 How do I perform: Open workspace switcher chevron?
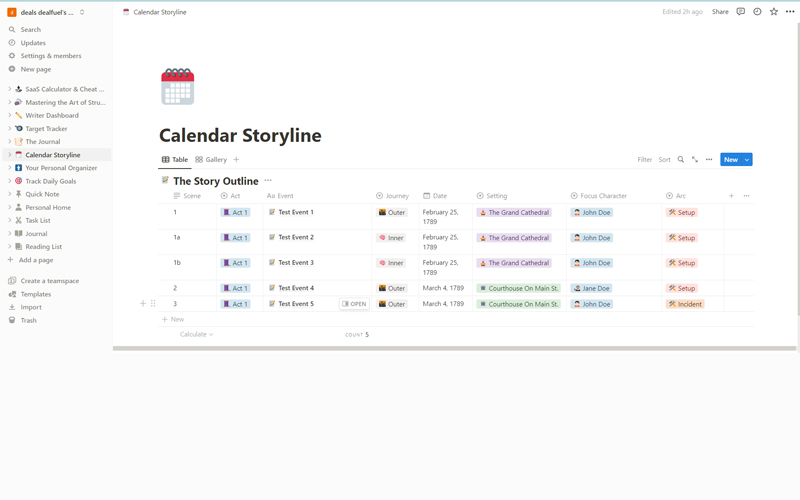click(82, 12)
